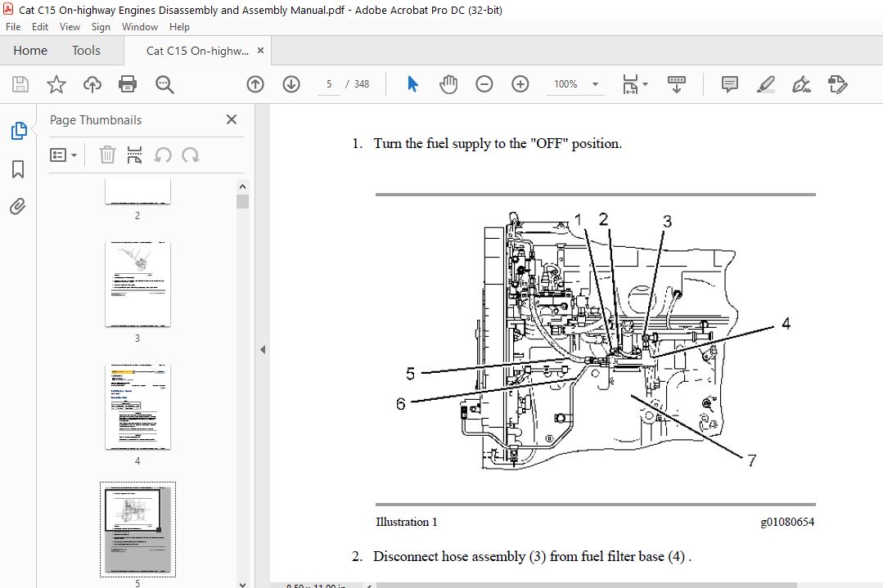Screen dimensions: 883x588
Task: Select page 5 thumbnail
Action: pos(137,529)
